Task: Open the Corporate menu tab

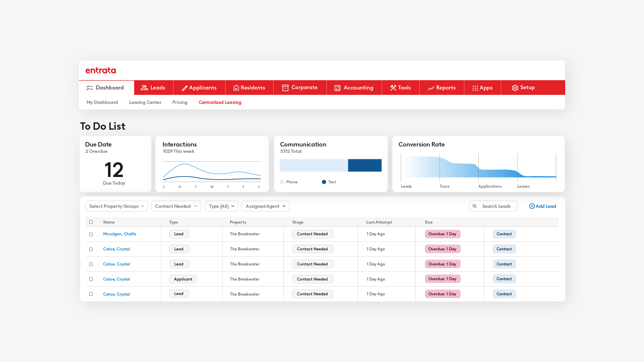Action: [300, 88]
